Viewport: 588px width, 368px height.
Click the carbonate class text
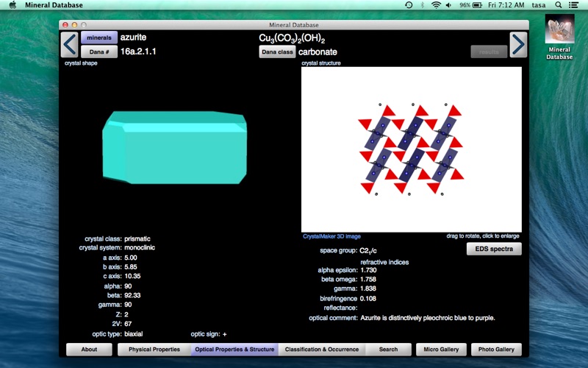click(x=318, y=52)
